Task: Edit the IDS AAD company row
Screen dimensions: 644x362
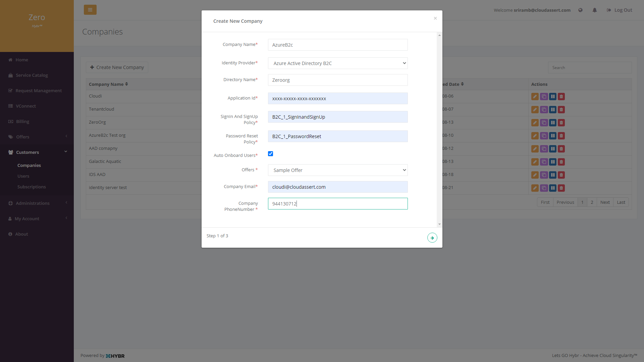Action: tap(535, 175)
